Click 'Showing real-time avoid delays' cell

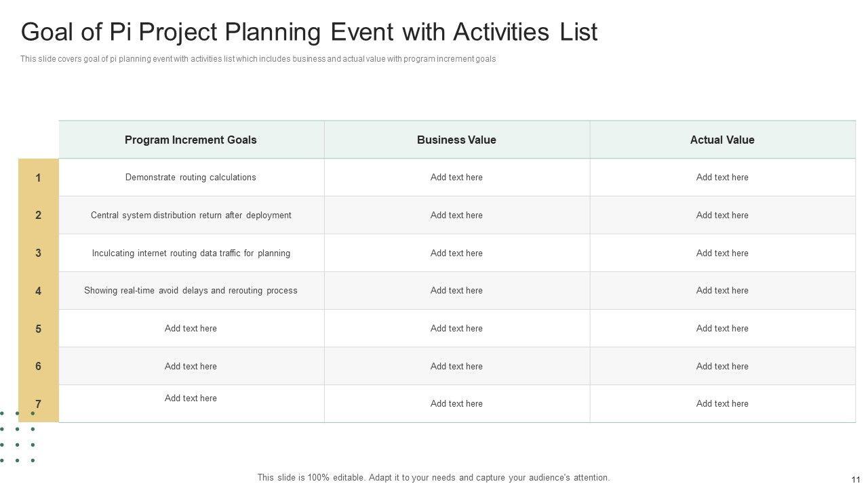(191, 291)
